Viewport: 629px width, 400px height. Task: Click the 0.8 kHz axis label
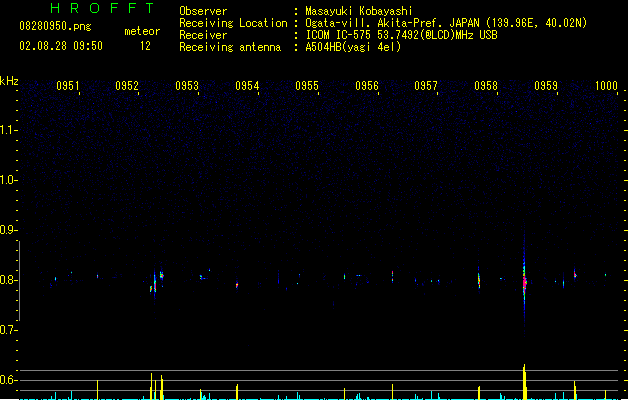pyautogui.click(x=9, y=280)
